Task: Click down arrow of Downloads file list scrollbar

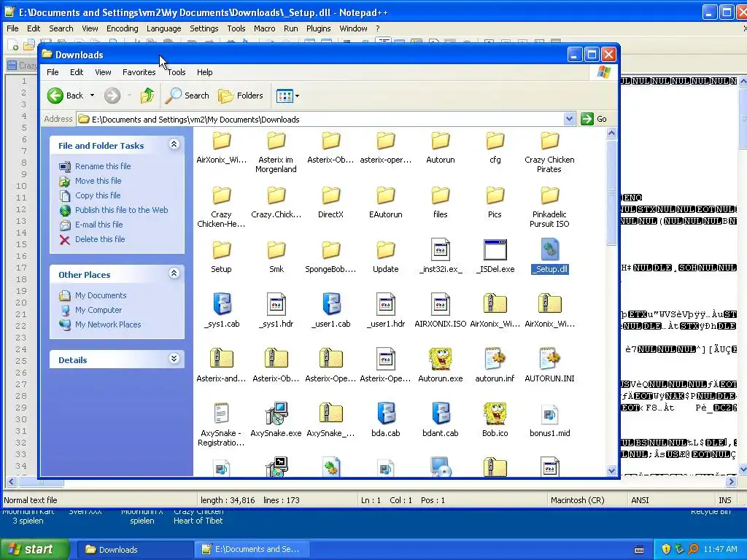Action: point(612,470)
